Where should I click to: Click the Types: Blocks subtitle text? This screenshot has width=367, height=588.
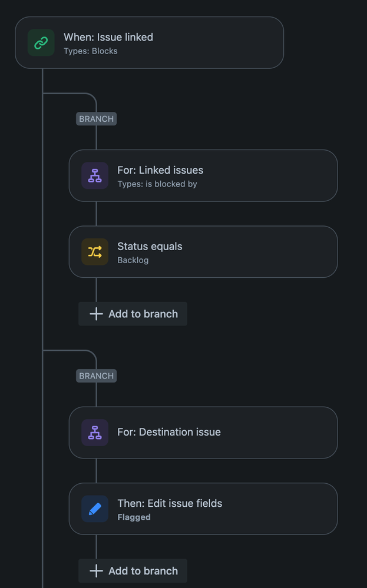(x=91, y=51)
